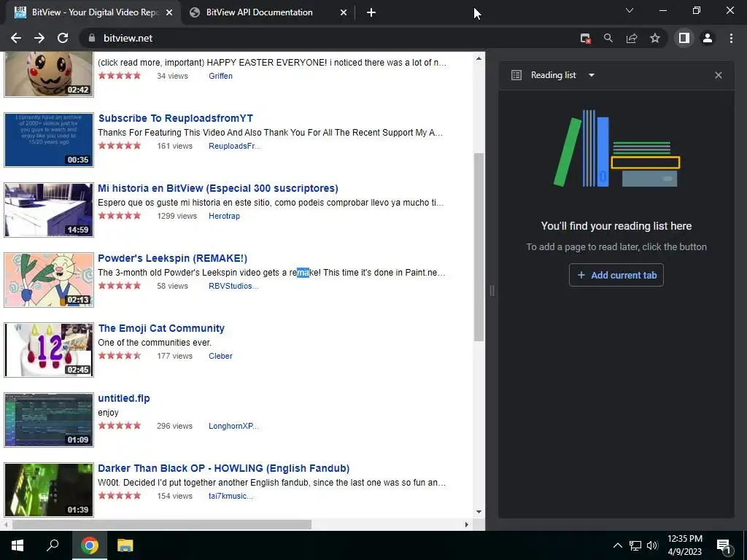This screenshot has width=747, height=560.
Task: Visit uploader LonghornXP... profile
Action: pos(233,426)
